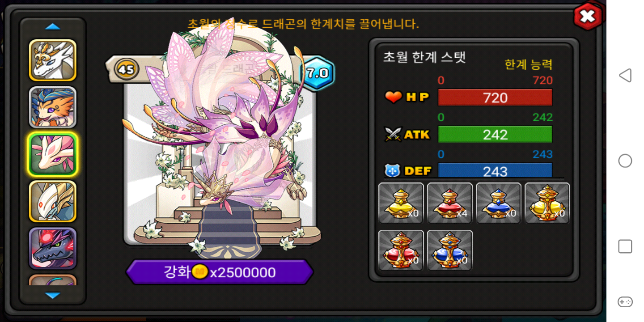Screen dimensions: 644x322
Task: Choose the orange-maned blue dragon portrait
Action: (53, 107)
